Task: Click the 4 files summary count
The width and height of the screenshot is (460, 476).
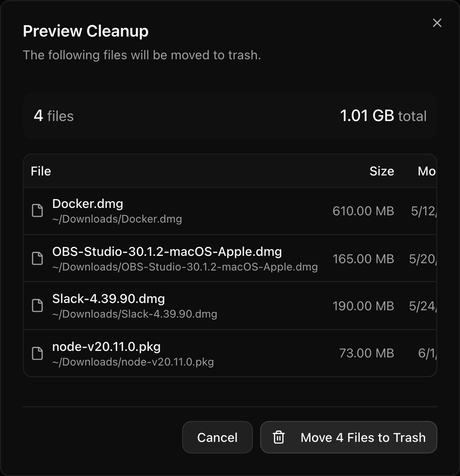Action: (54, 116)
